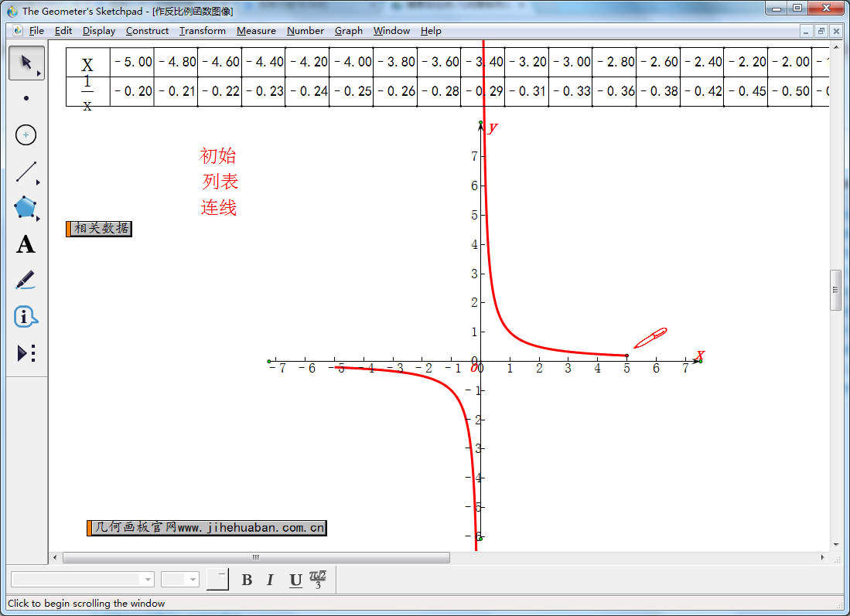The width and height of the screenshot is (850, 616).
Task: Select the Compass circle tool
Action: [x=26, y=135]
